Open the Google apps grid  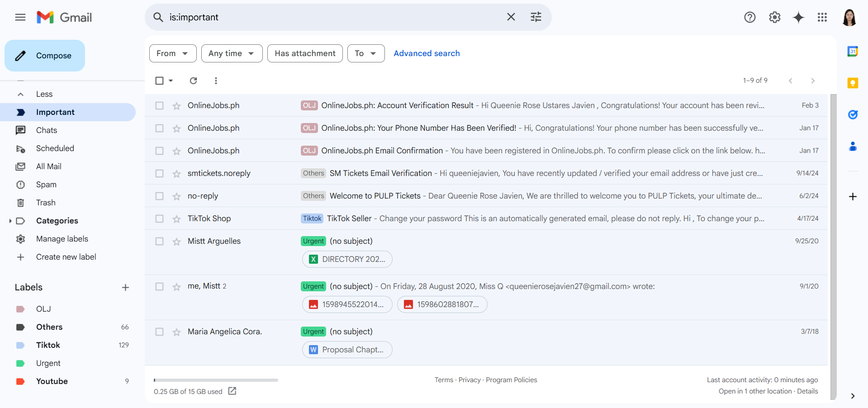tap(822, 17)
